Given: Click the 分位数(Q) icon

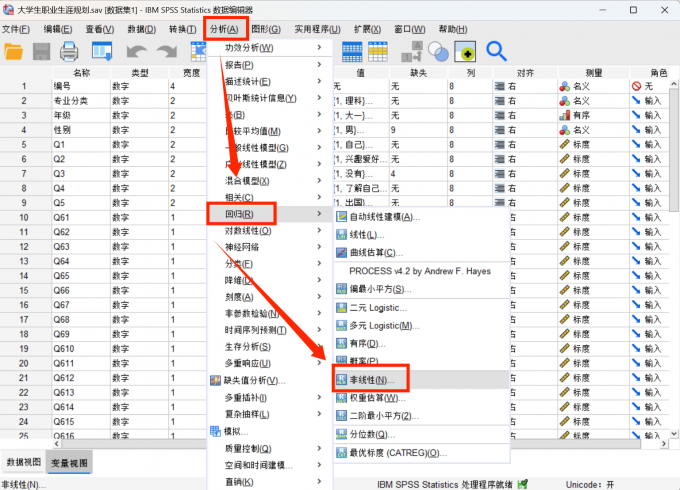Looking at the screenshot, I should [341, 434].
